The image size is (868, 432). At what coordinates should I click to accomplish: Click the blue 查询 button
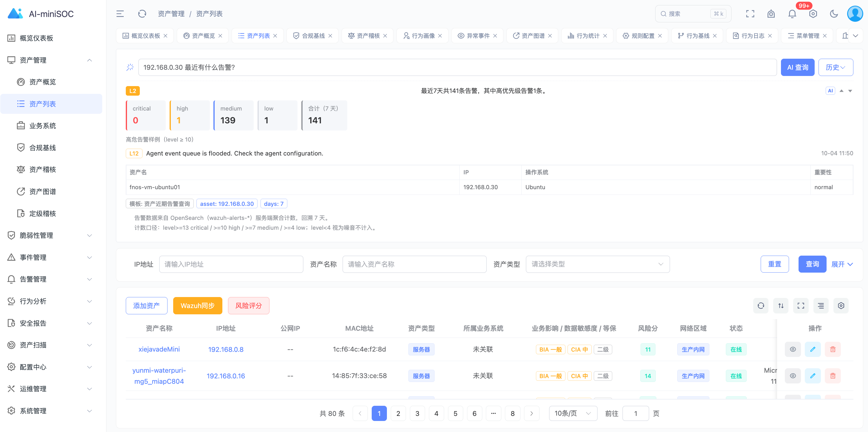click(812, 264)
